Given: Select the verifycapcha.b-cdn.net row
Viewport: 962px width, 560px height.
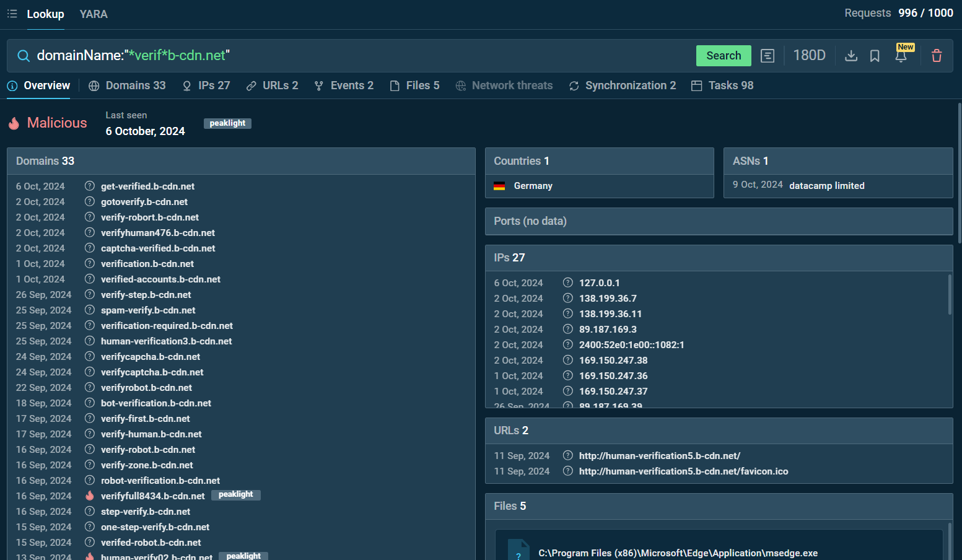Looking at the screenshot, I should click(x=241, y=357).
